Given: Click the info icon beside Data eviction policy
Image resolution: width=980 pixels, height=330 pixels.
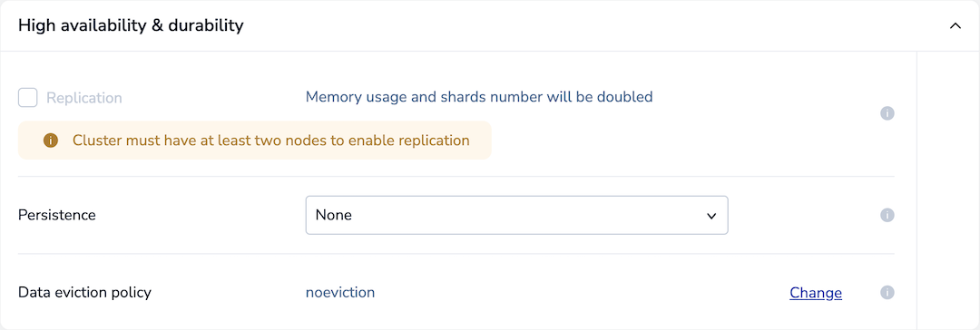Looking at the screenshot, I should coord(887,292).
